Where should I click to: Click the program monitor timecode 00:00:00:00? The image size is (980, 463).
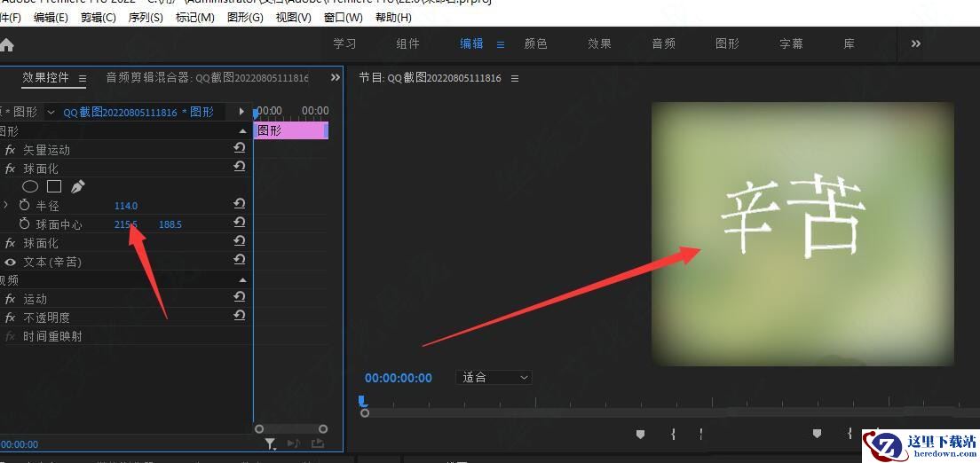(x=398, y=378)
